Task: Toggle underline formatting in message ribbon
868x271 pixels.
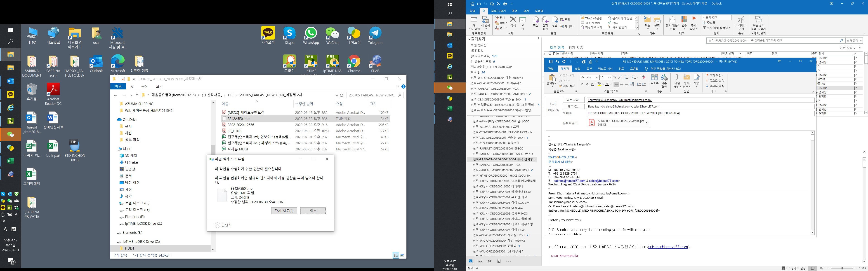Action: click(x=592, y=84)
